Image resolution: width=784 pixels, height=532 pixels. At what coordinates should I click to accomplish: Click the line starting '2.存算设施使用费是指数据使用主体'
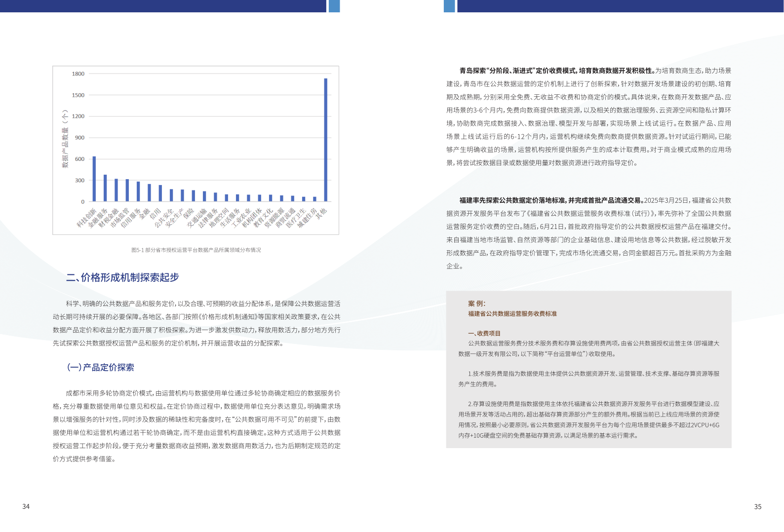click(x=594, y=404)
